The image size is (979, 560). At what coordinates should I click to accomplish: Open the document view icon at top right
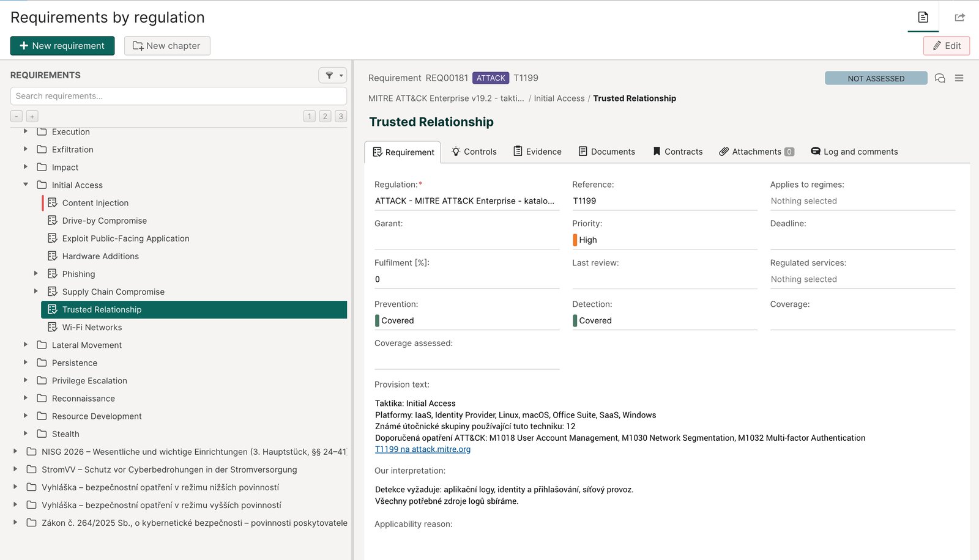[x=923, y=17]
